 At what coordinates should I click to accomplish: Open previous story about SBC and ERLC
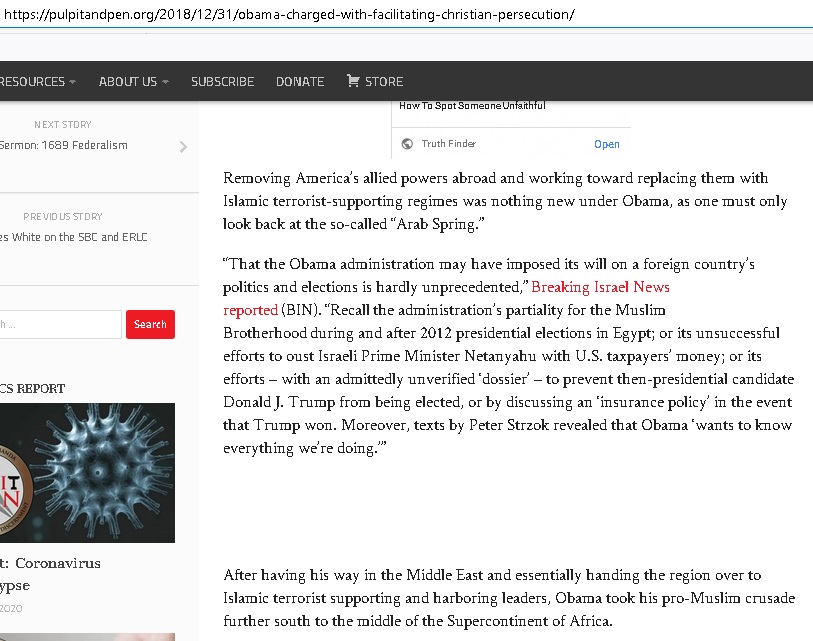tap(74, 237)
